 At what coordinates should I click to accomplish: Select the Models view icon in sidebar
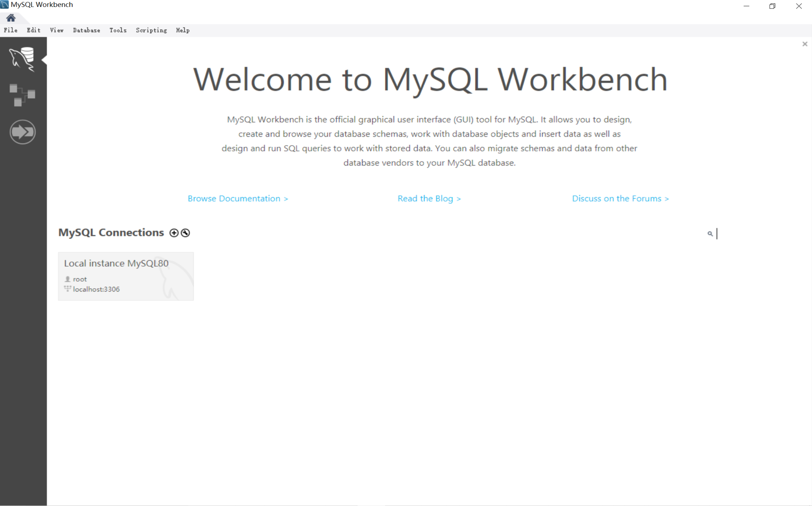(x=23, y=95)
